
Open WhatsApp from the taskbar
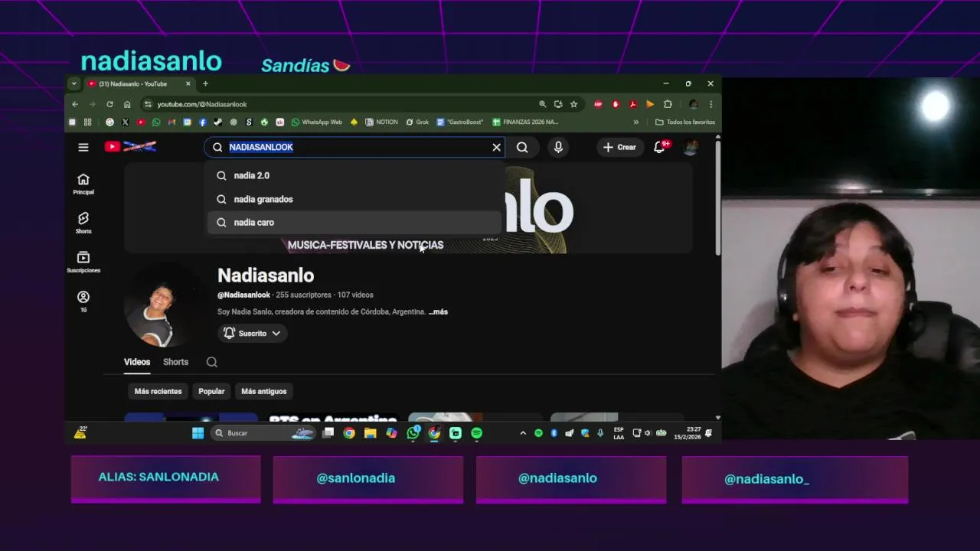[413, 433]
